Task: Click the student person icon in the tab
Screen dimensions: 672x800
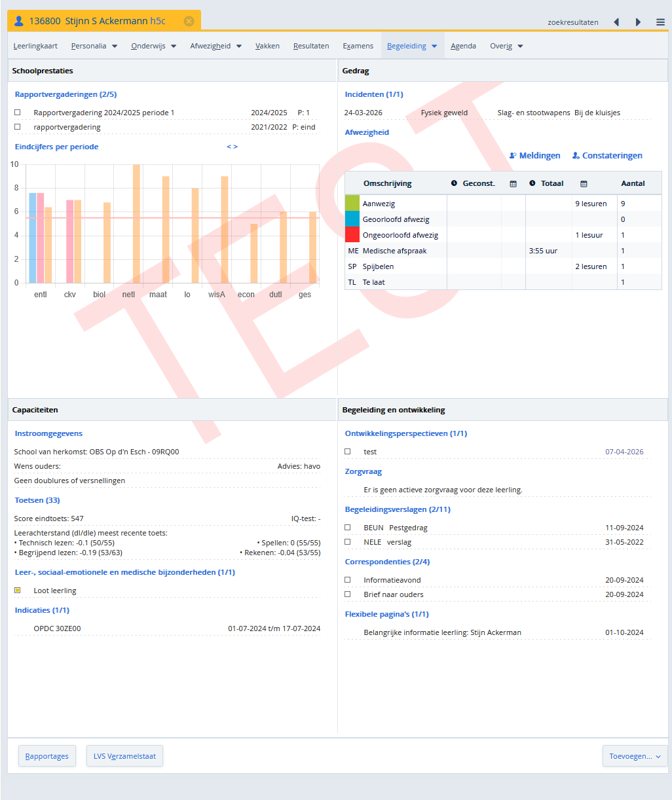Action: pos(18,22)
